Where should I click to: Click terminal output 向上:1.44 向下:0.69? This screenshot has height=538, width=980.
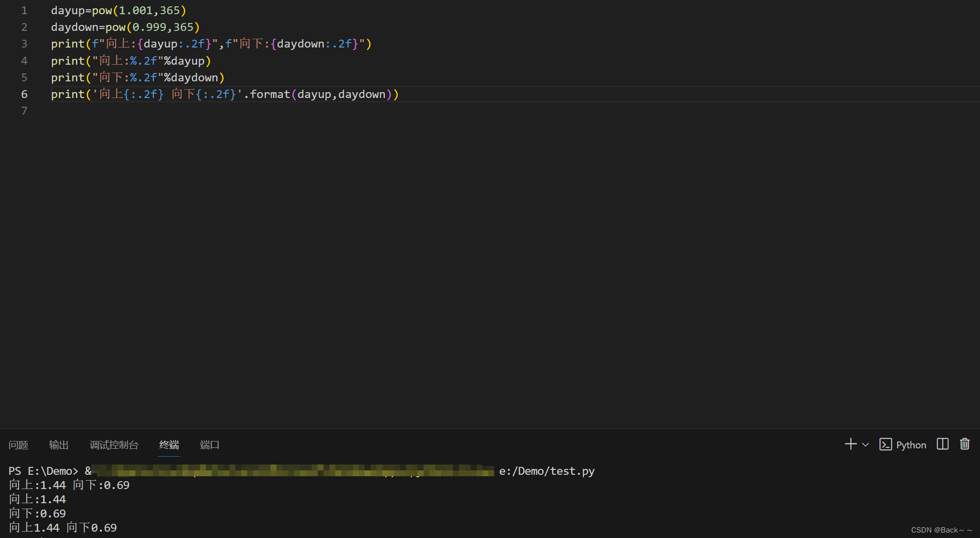(69, 485)
